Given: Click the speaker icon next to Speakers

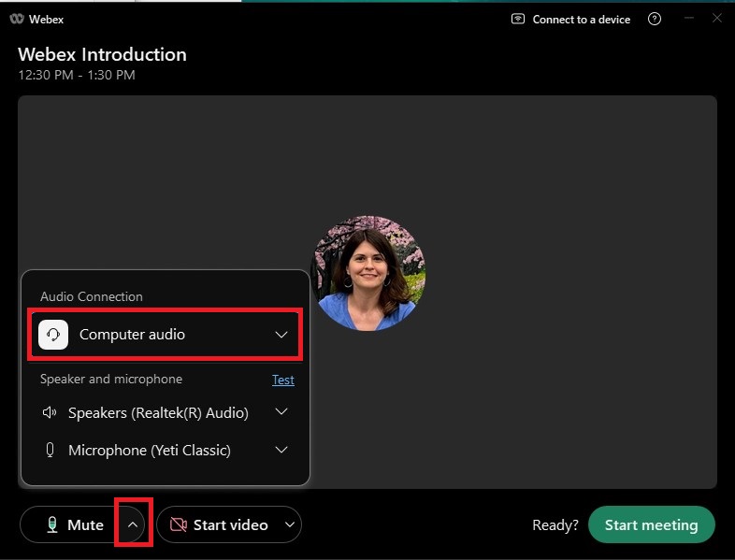Looking at the screenshot, I should [50, 412].
